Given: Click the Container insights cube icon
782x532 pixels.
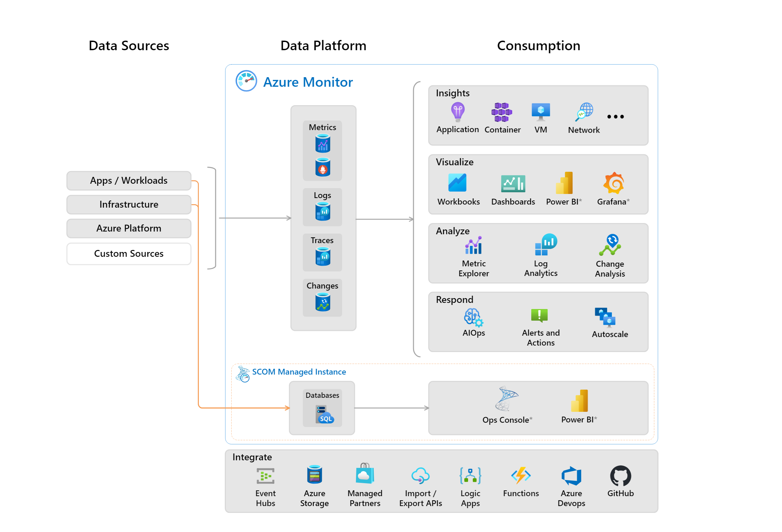Looking at the screenshot, I should 502,112.
